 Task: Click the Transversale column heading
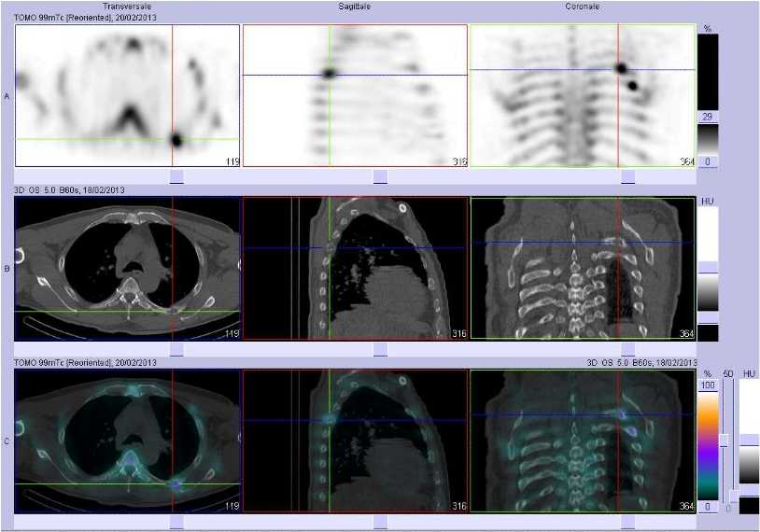[x=127, y=7]
